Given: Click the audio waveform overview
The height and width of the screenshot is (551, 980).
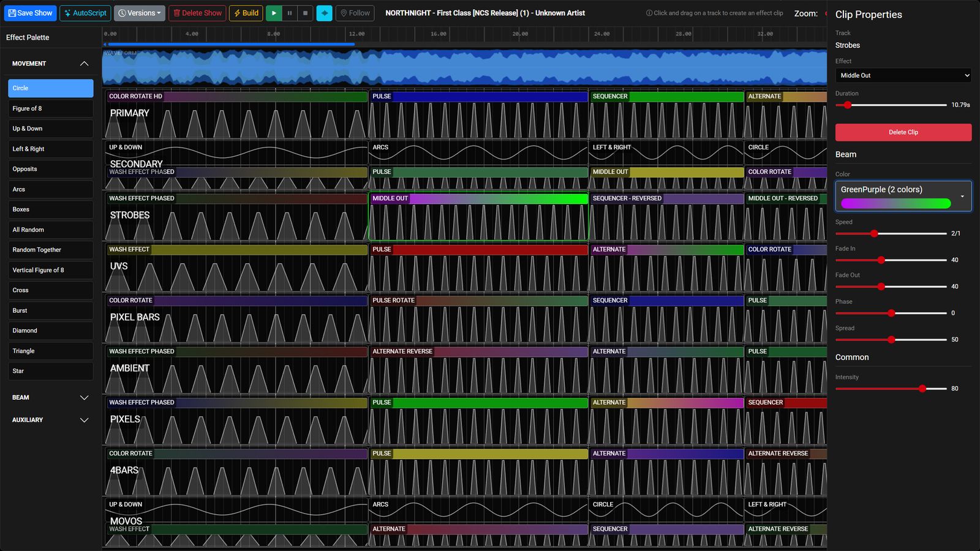Looking at the screenshot, I should click(464, 67).
